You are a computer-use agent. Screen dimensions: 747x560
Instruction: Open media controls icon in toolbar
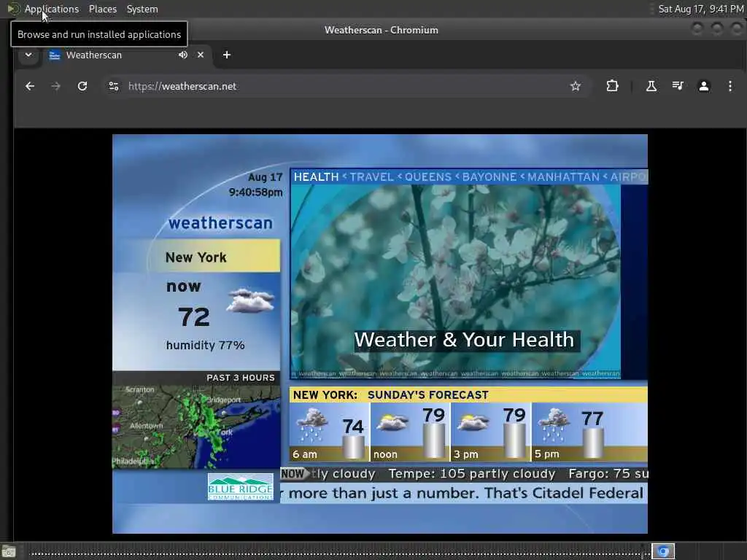pyautogui.click(x=678, y=86)
